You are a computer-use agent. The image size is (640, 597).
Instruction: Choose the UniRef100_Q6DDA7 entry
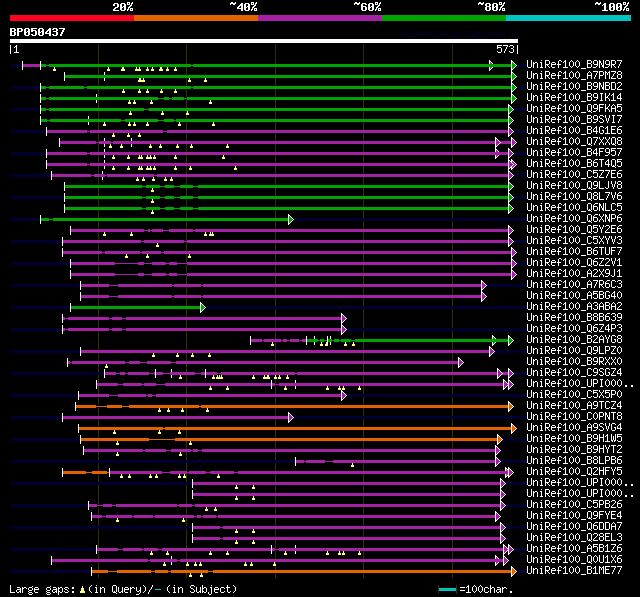[574, 527]
